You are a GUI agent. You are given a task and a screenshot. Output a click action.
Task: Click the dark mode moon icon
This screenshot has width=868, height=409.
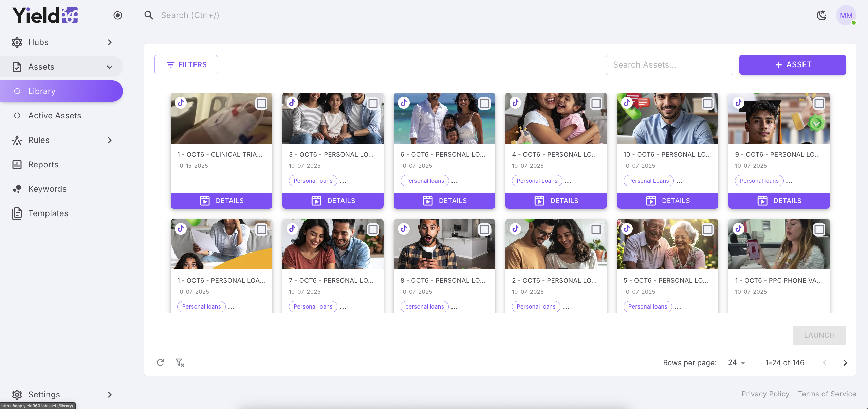821,15
